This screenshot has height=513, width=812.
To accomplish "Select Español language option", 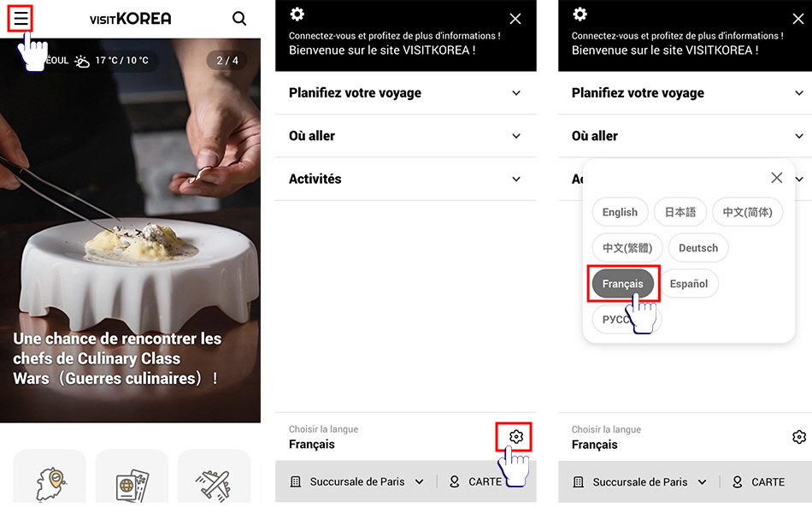I will pos(689,284).
